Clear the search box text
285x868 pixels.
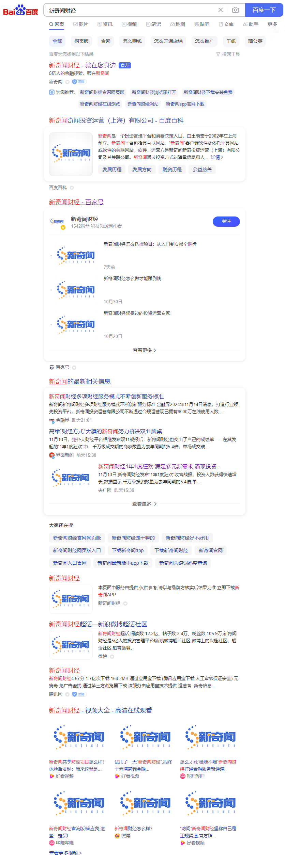(221, 10)
